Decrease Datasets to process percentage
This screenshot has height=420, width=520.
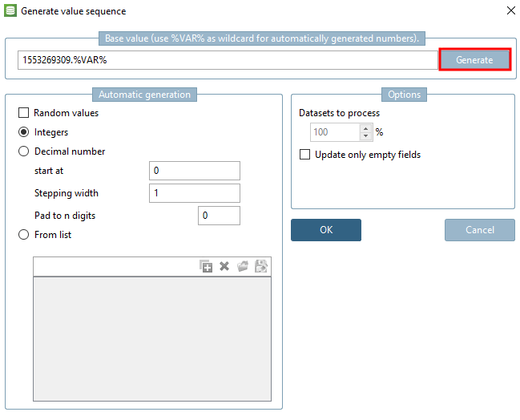(x=366, y=136)
